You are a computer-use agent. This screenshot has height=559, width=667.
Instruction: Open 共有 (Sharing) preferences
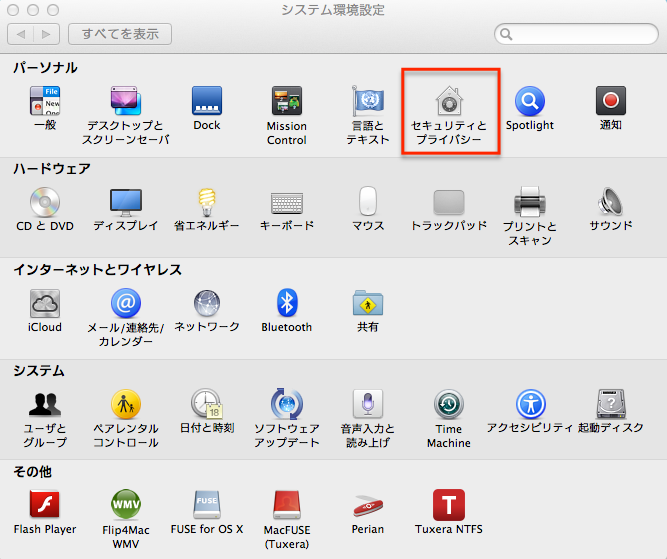coord(368,303)
